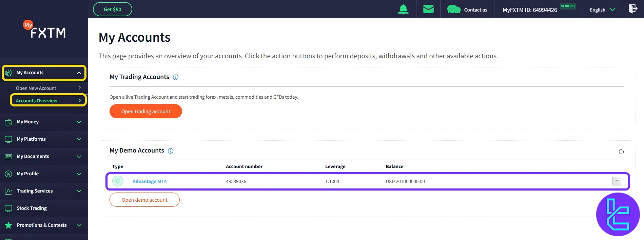
Task: Open the messages envelope icon
Action: click(428, 9)
